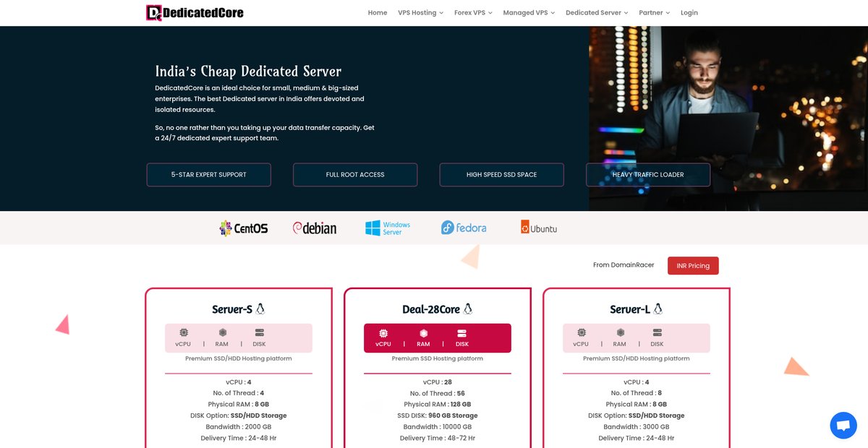The image size is (868, 448).
Task: Click the Windows Server logo
Action: coord(388,228)
